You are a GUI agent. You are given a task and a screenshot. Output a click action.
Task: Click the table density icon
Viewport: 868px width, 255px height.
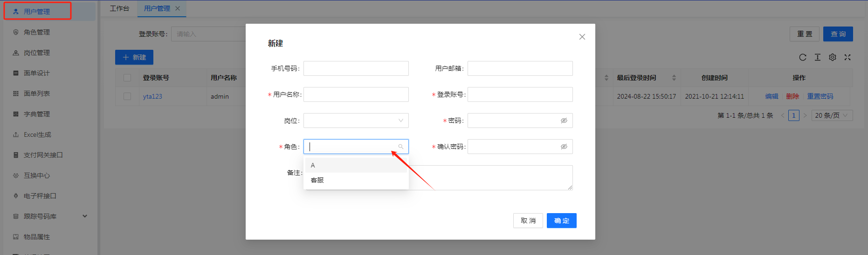coord(817,57)
